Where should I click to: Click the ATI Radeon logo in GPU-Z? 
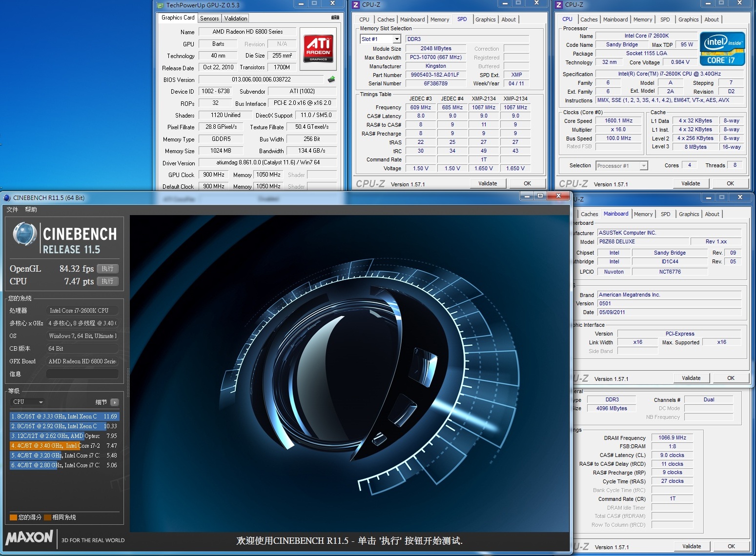(318, 48)
